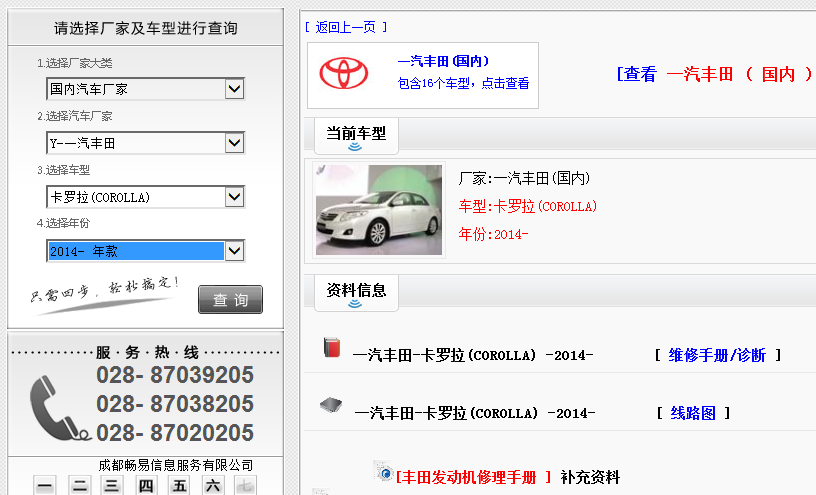The image size is (816, 495).
Task: Click the red book icon beside 维修手册 row
Action: pos(332,347)
